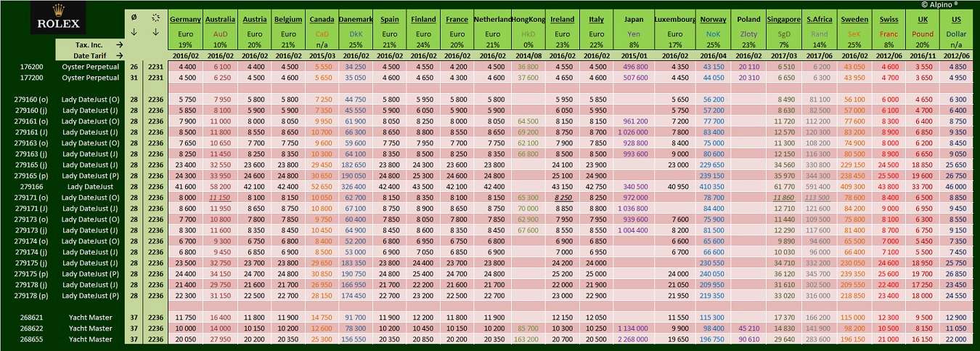Open the Netherland column header link
Image resolution: width=980 pixels, height=351 pixels.
tap(493, 20)
